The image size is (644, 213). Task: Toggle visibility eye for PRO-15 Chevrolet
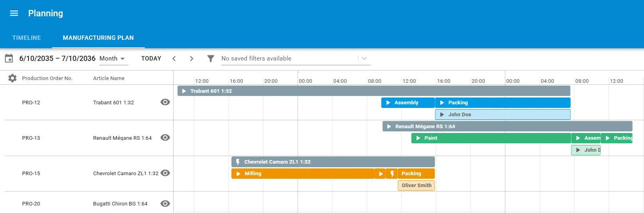tap(165, 173)
